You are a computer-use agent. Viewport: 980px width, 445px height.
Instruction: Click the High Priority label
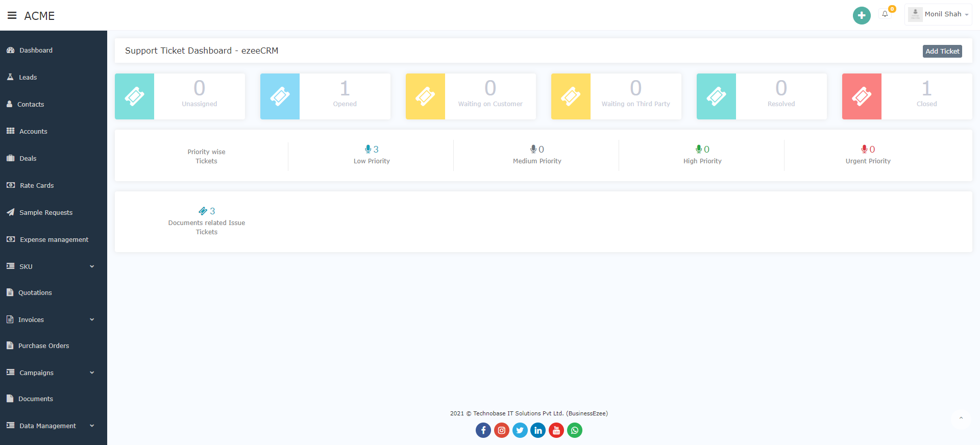(702, 161)
